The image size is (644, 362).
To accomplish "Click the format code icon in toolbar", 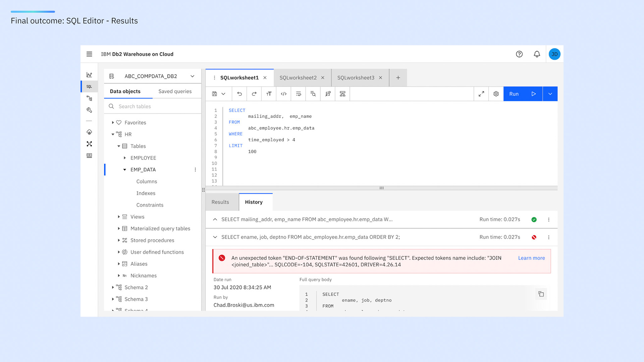I will pos(284,94).
